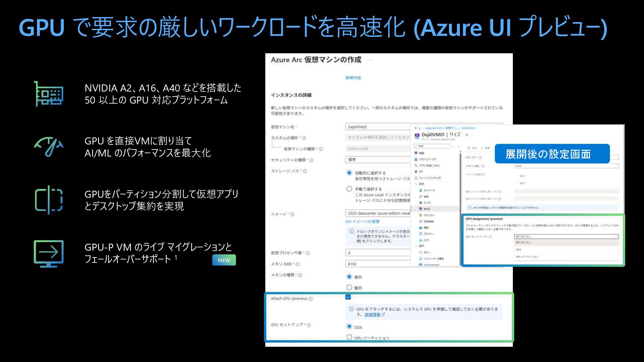Click info icon beside メモリ (MB) in create form

(x=298, y=264)
